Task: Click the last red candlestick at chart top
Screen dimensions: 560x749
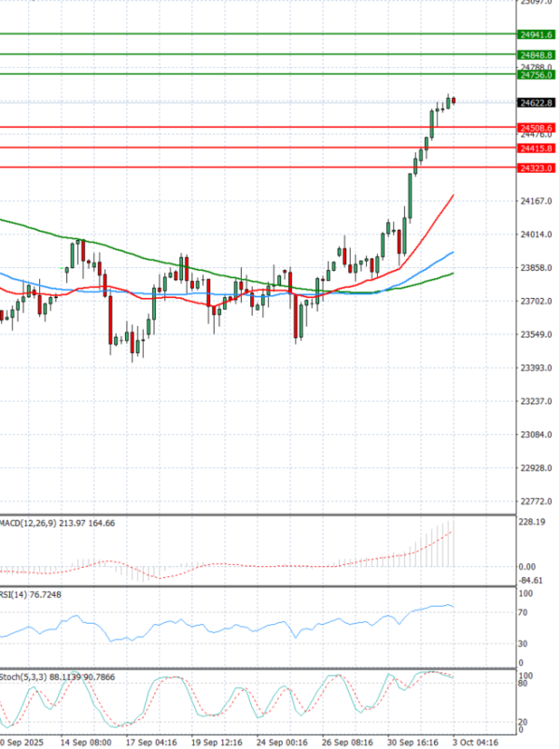Action: pyautogui.click(x=454, y=101)
